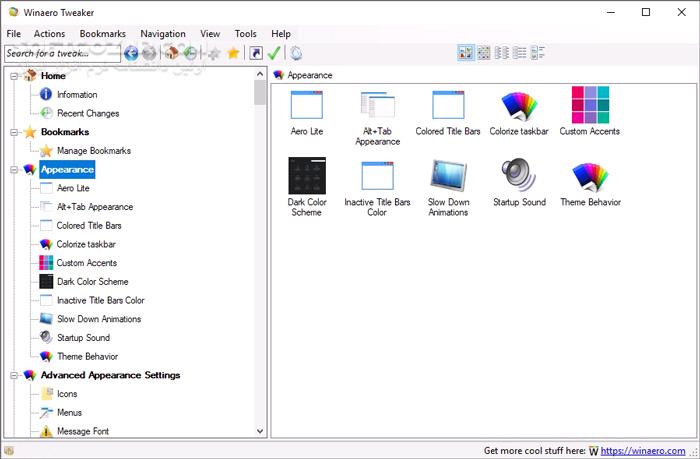Click tree scrollbar down arrow
The height and width of the screenshot is (459, 700).
click(260, 431)
